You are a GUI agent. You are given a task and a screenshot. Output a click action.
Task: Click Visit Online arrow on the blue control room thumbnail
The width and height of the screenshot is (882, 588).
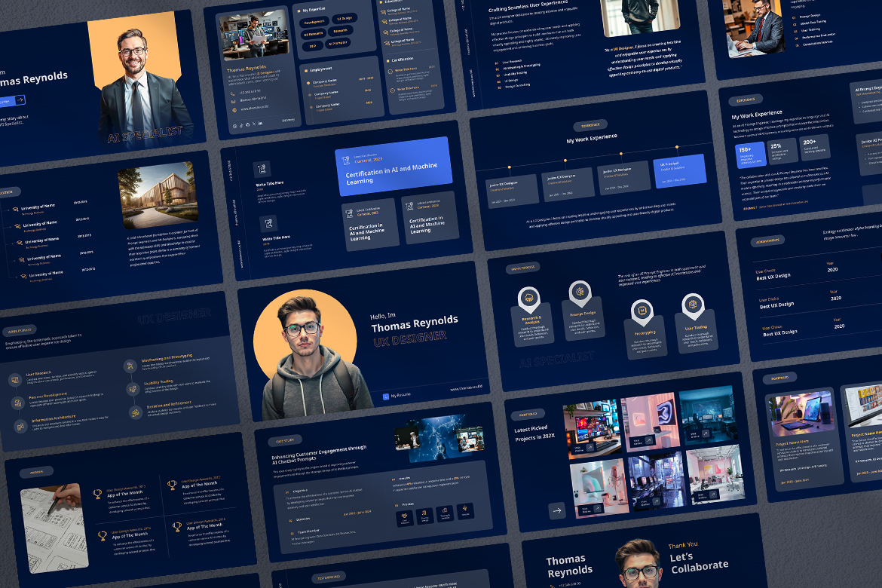click(x=706, y=433)
